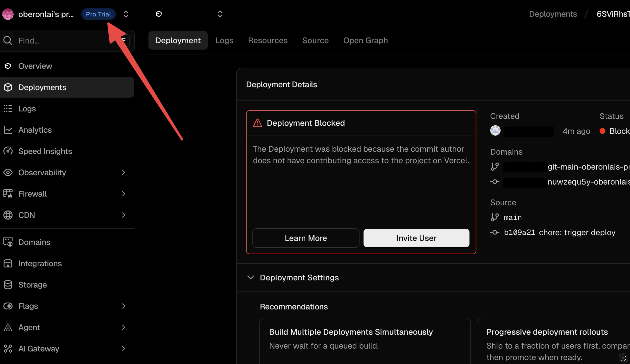Viewport: 630px width, 364px height.
Task: Click the Logs list icon in sidebar
Action: 8,109
